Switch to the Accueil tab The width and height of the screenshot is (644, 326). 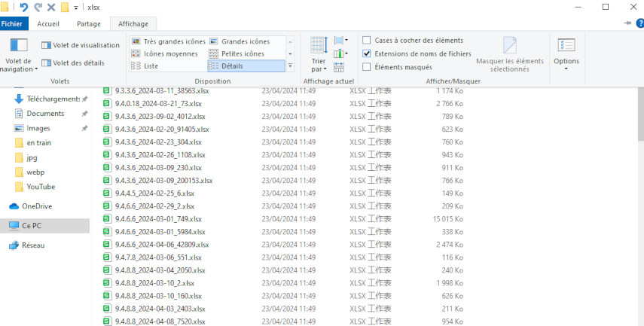(x=48, y=24)
